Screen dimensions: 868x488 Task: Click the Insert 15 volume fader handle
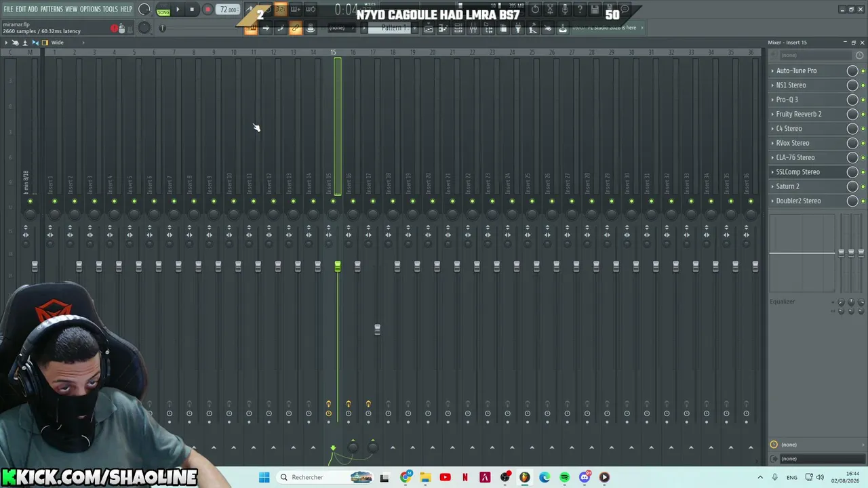[337, 267]
